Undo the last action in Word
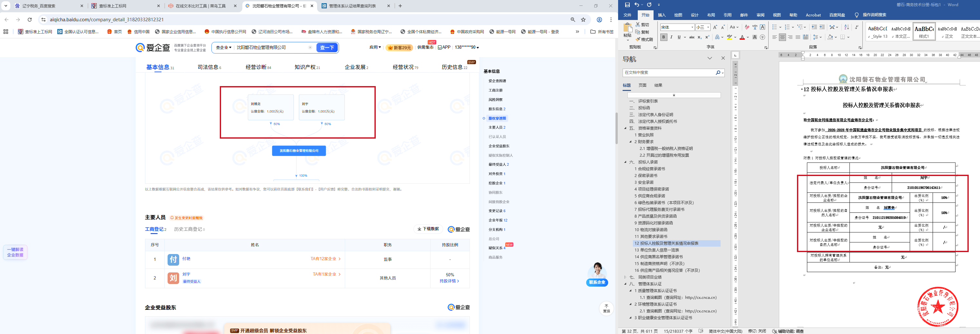 637,5
